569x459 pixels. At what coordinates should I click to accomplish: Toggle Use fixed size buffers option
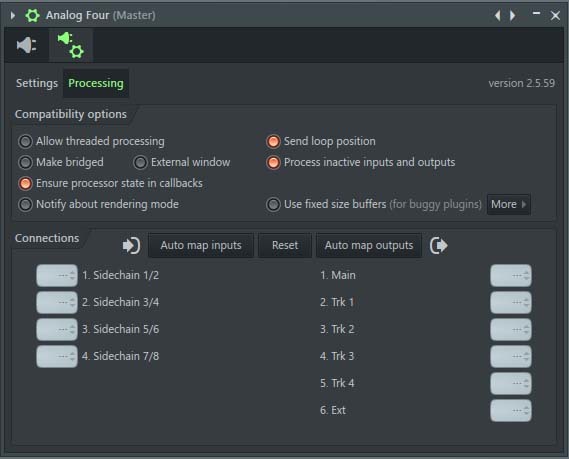click(x=273, y=204)
